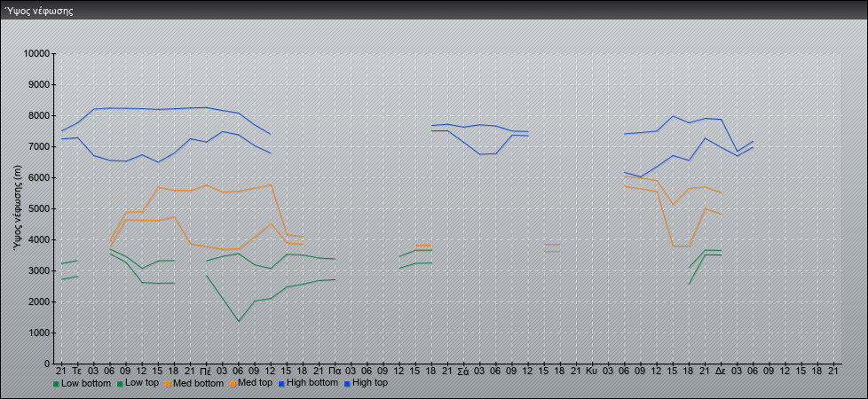868x399 pixels.
Task: Select the 'Low top' legend label
Action: (142, 383)
